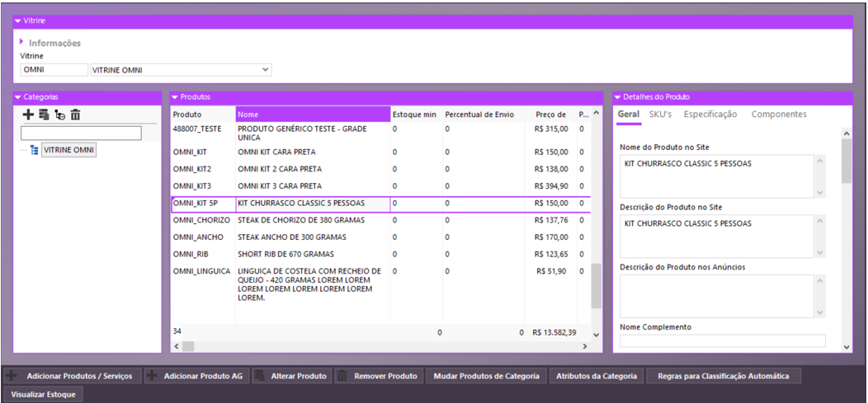Sort by Estoque min column header
Screen dimensions: 868x403
click(x=416, y=115)
